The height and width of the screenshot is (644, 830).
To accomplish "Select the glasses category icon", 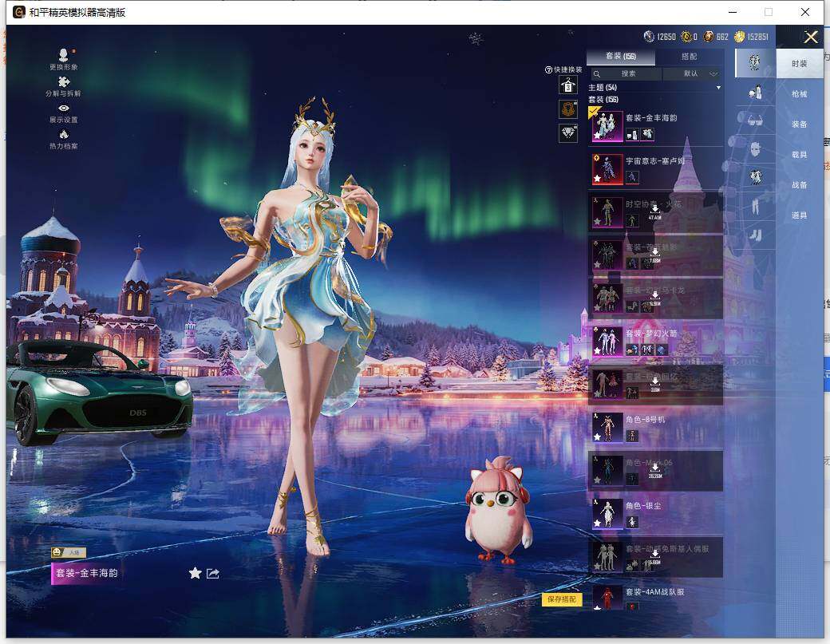I will [755, 121].
